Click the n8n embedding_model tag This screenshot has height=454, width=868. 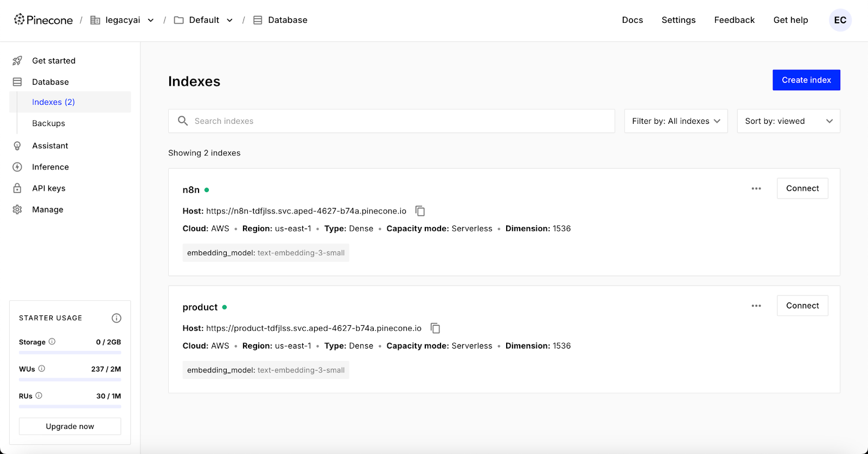266,253
